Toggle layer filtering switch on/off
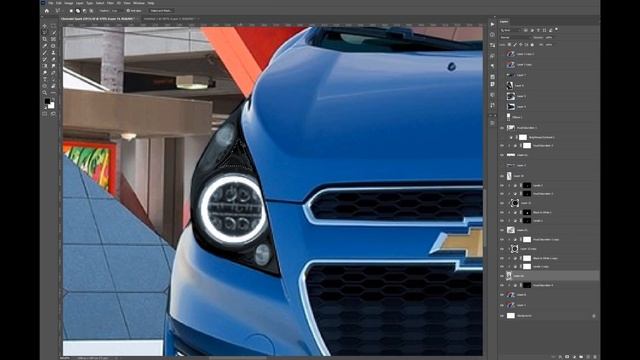Image resolution: width=640 pixels, height=360 pixels. pos(556,29)
